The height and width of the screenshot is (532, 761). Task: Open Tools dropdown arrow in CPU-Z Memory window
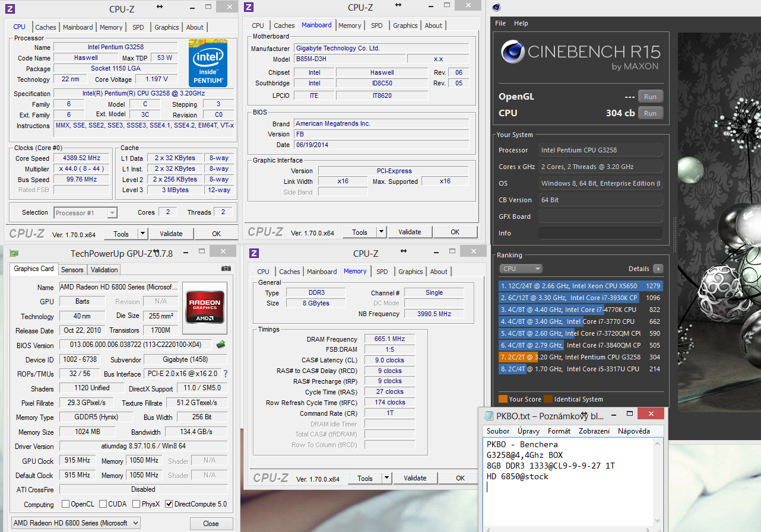coord(386,478)
